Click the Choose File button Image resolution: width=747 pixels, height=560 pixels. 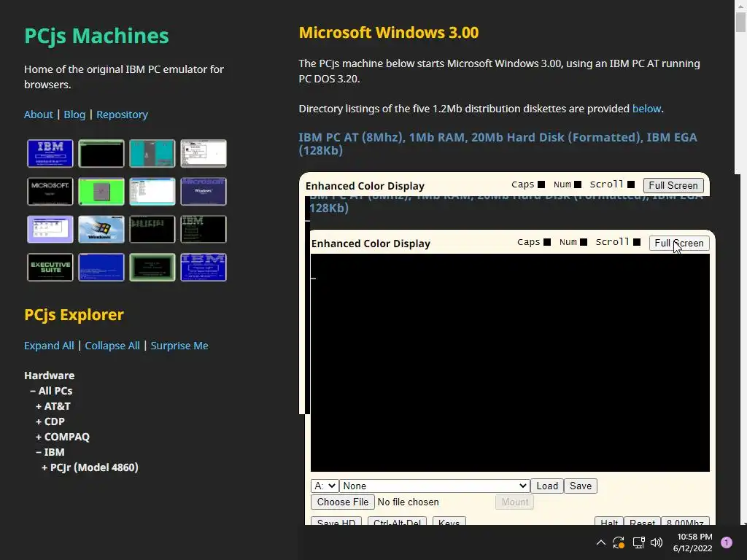(343, 502)
